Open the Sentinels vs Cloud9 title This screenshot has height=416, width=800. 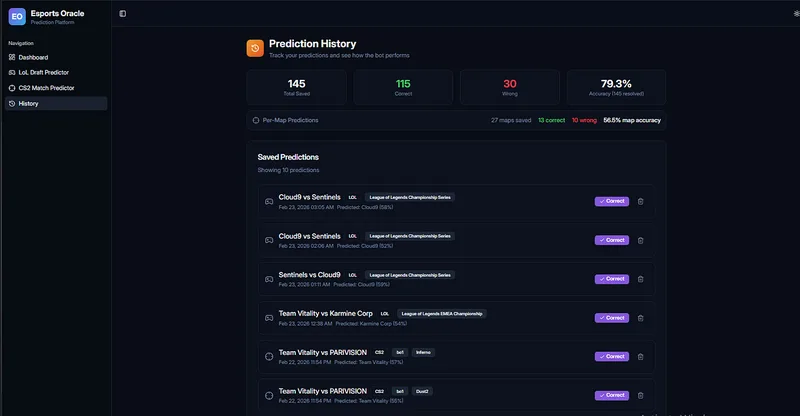click(x=309, y=275)
